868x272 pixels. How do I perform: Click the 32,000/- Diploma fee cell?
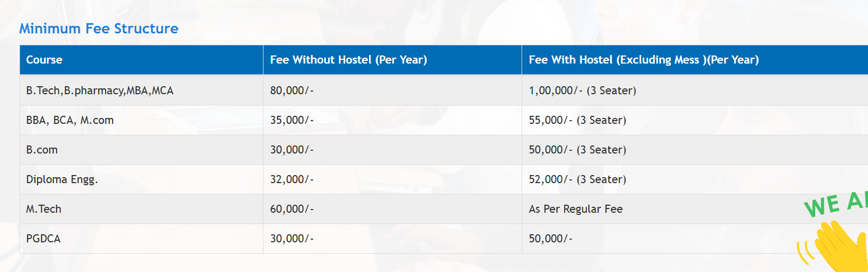click(291, 179)
